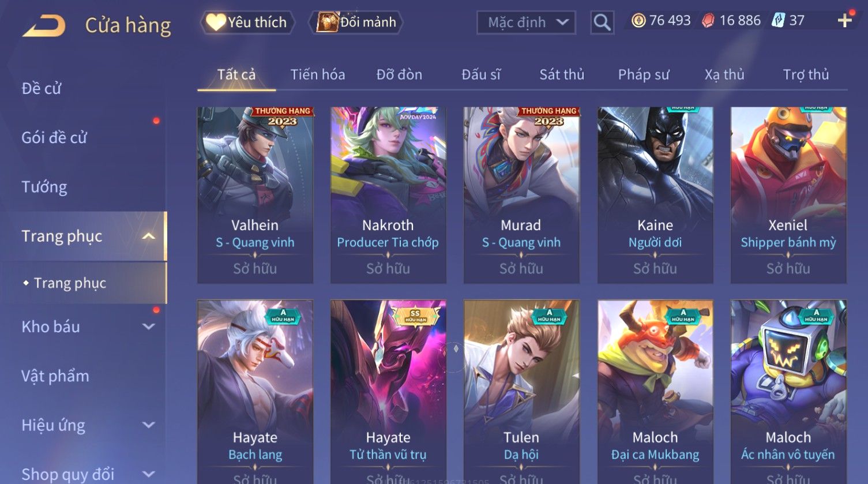Expand the Kho báu sidebar section
Viewport: 868px width, 484px height.
pyautogui.click(x=148, y=327)
